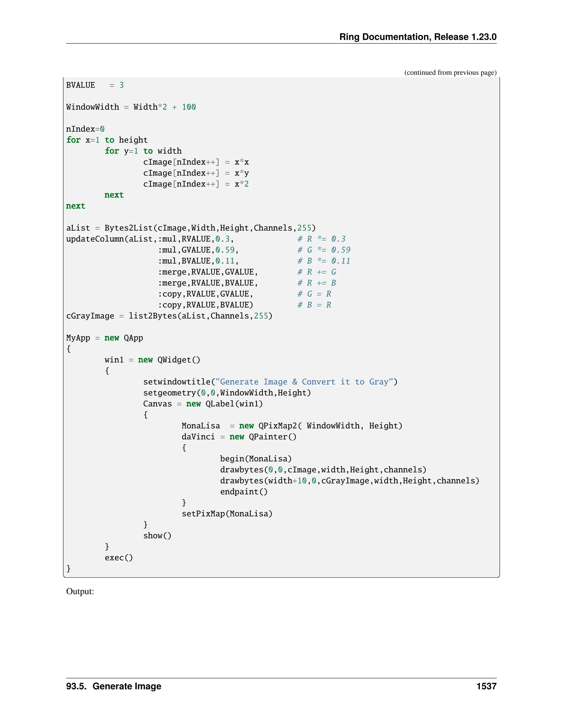Click the ':mul,BVALUE,0.11,' code line

click(198, 261)
